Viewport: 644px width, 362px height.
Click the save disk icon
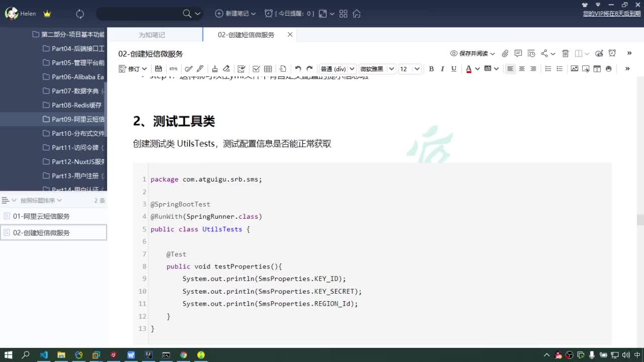coord(158,69)
